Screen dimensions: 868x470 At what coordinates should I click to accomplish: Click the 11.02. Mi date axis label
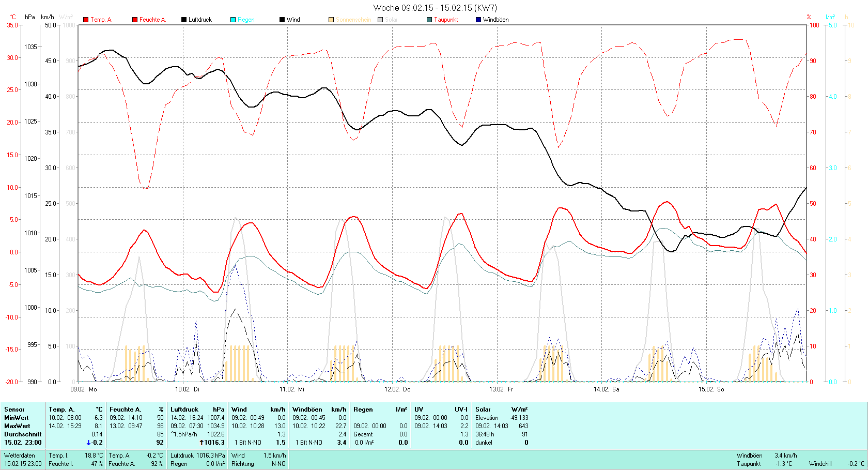pos(292,389)
